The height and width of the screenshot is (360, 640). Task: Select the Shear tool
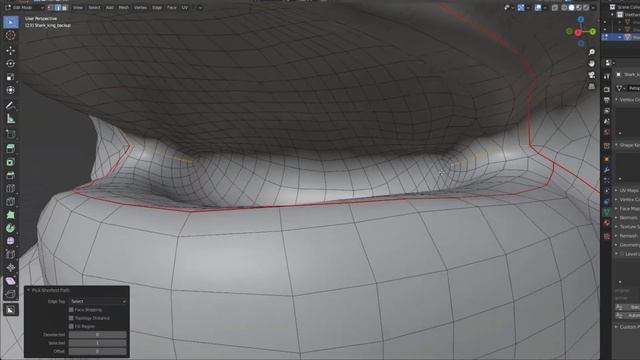11,281
